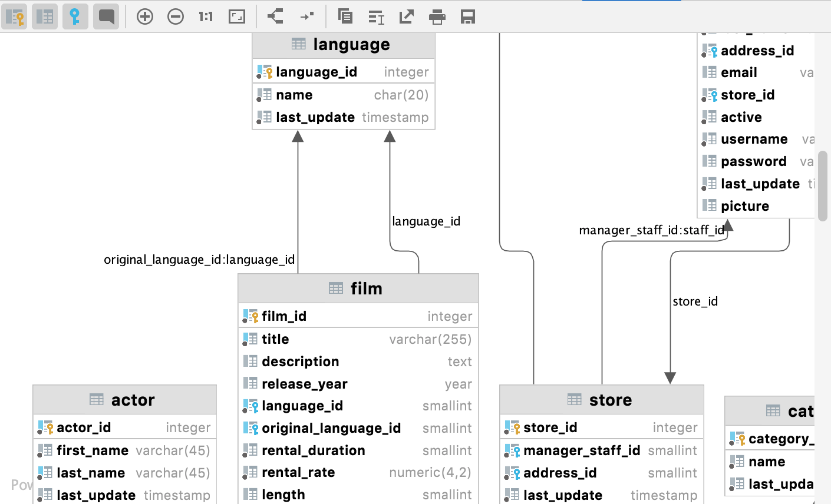
Task: Click address_id column in store table
Action: point(602,473)
